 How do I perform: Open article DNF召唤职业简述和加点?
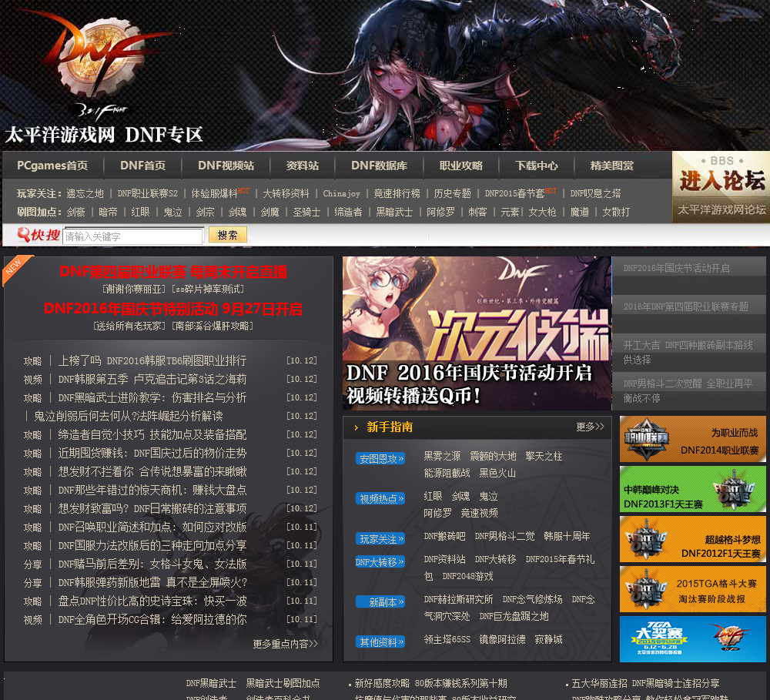[x=152, y=527]
